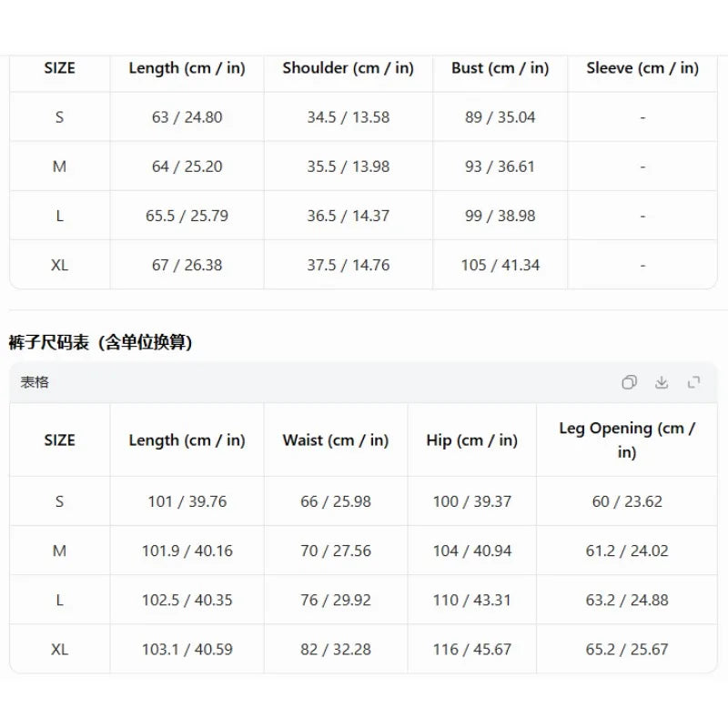Click the Leg Opening column header
728x728 pixels.
tap(627, 440)
